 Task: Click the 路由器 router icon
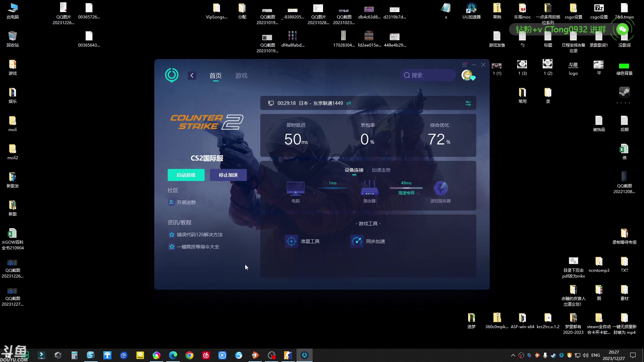(369, 188)
